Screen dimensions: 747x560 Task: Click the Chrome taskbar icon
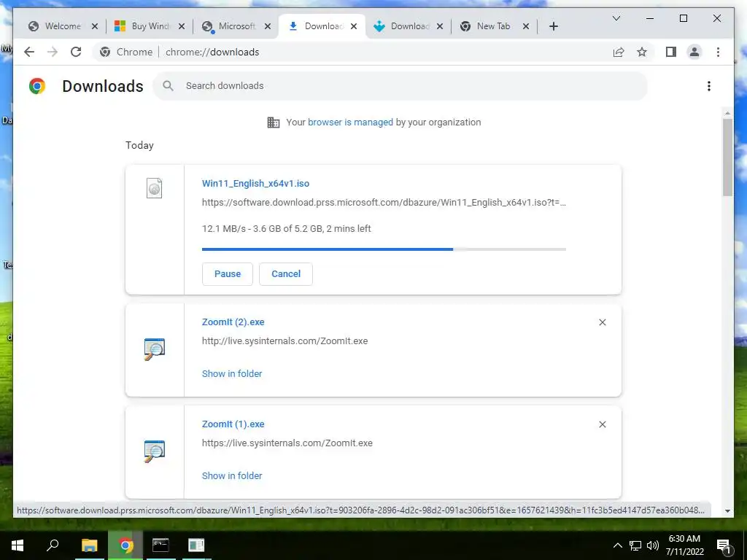point(125,545)
